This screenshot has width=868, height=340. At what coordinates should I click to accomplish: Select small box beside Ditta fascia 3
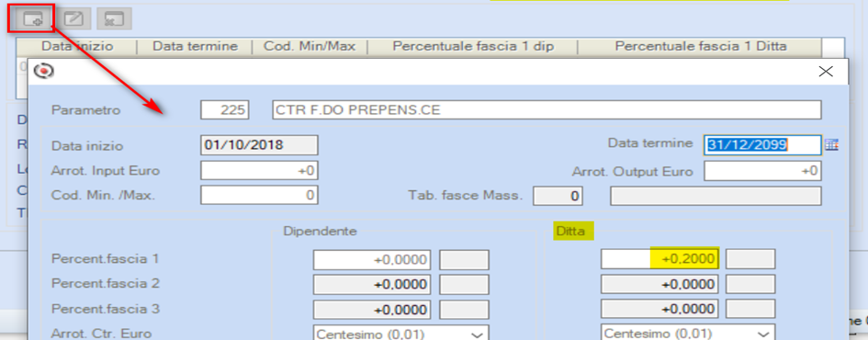click(x=750, y=308)
